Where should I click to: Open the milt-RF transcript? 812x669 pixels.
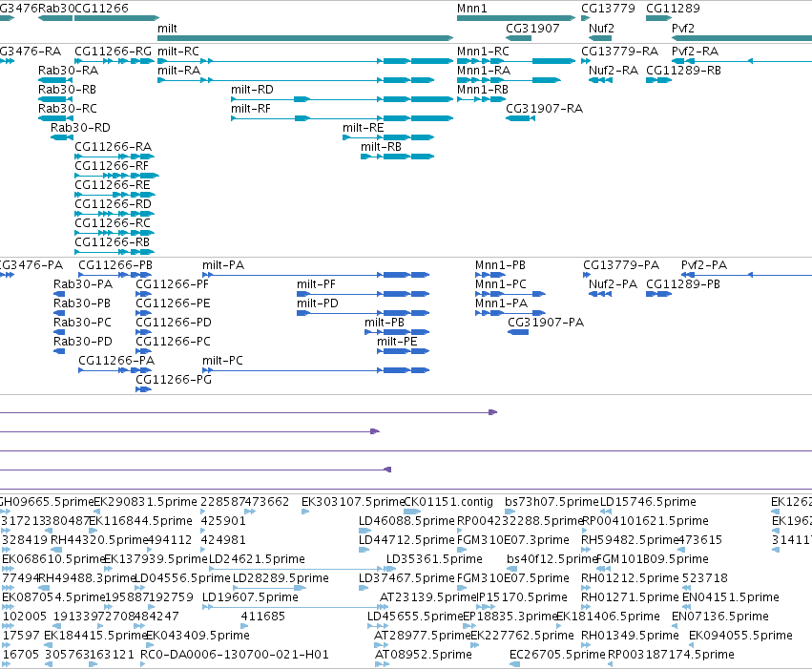point(342,118)
